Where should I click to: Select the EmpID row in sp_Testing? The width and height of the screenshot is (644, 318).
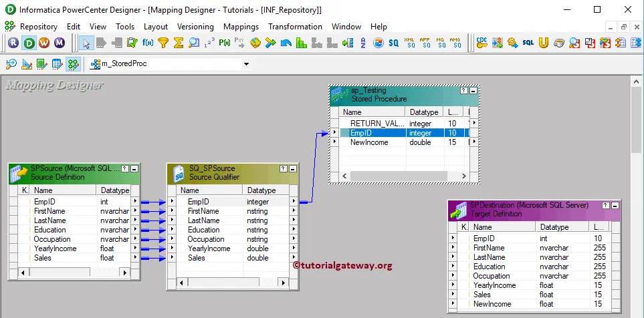[x=374, y=133]
